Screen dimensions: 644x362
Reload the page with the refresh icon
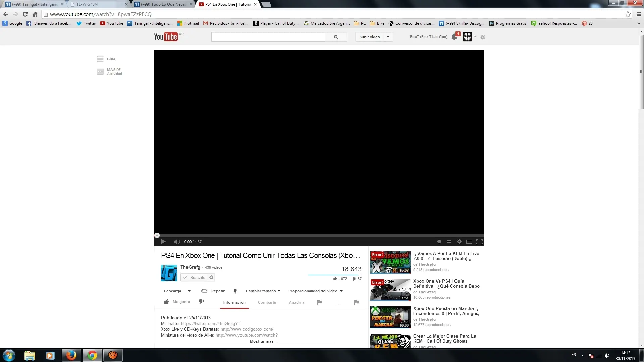[25, 14]
